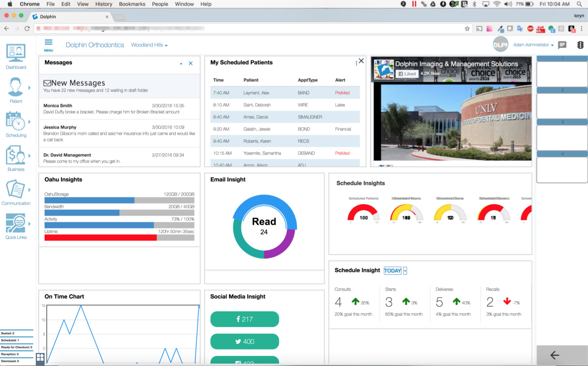The height and width of the screenshot is (366, 588).
Task: Click the Facebook Liked button
Action: click(407, 73)
